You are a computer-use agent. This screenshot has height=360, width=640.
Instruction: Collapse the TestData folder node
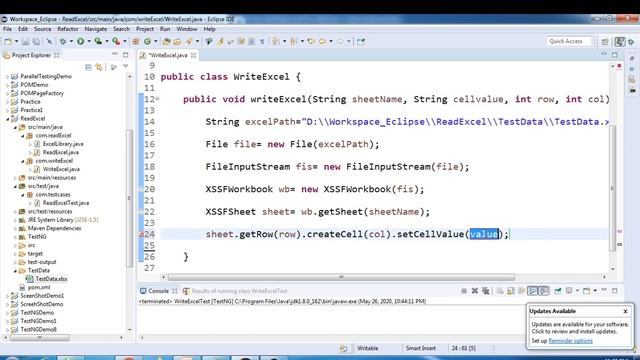click(x=16, y=271)
